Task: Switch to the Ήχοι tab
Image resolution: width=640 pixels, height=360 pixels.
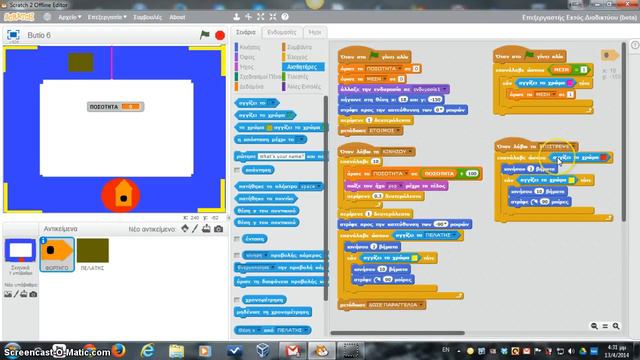Action: [315, 32]
